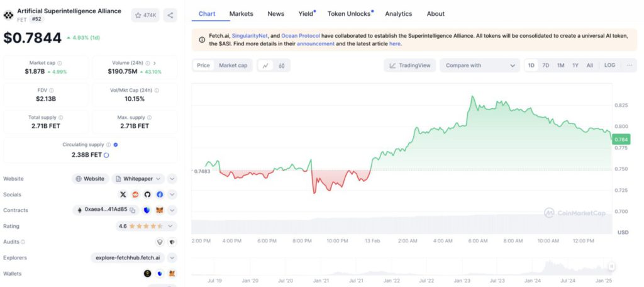Open the X (Twitter) social link

123,194
